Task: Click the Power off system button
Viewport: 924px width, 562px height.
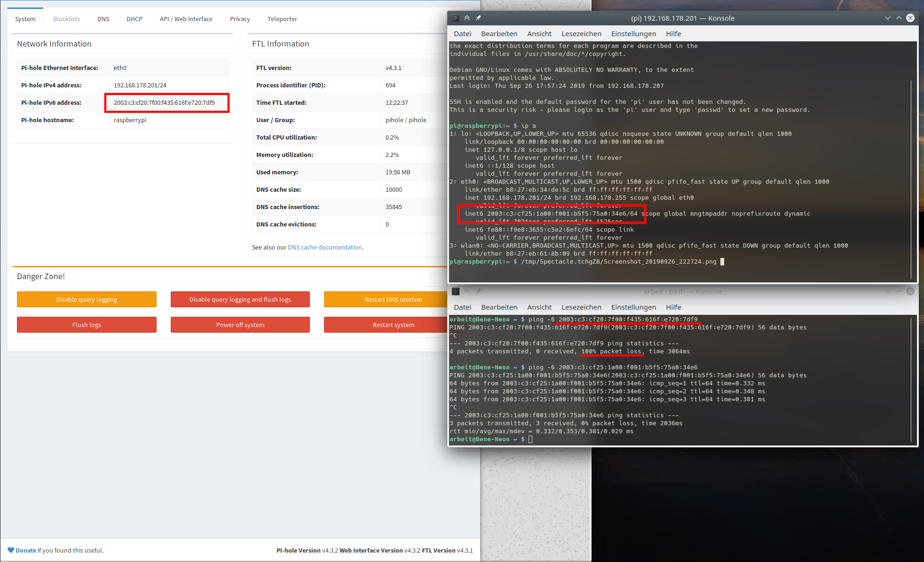Action: pos(240,324)
